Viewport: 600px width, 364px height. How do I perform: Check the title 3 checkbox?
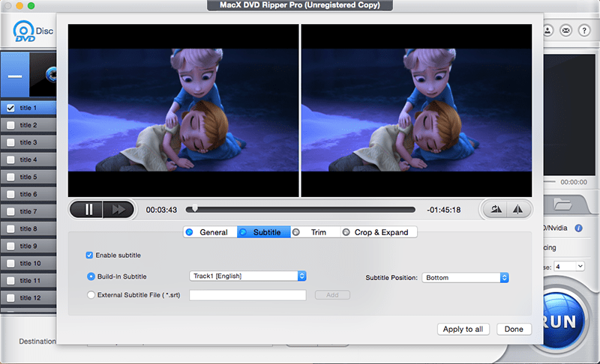click(x=10, y=142)
